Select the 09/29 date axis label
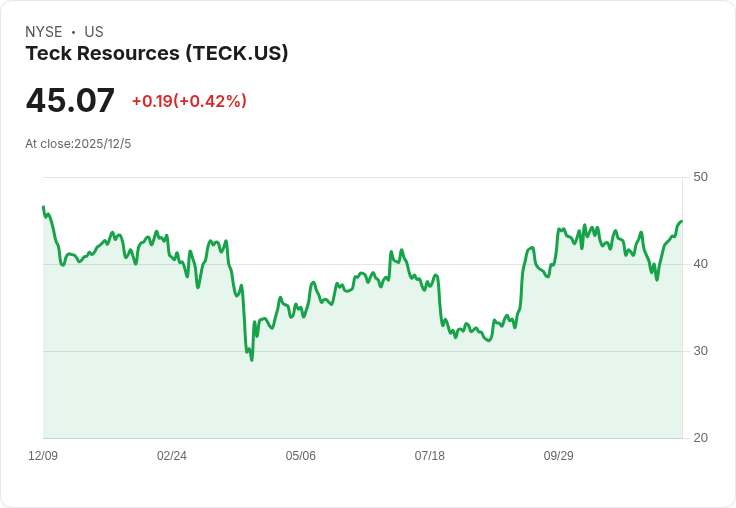Viewport: 736px width, 508px height. tap(559, 456)
